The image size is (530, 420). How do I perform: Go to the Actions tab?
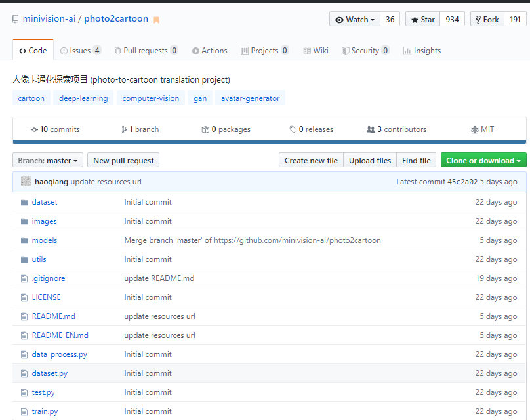pos(209,51)
